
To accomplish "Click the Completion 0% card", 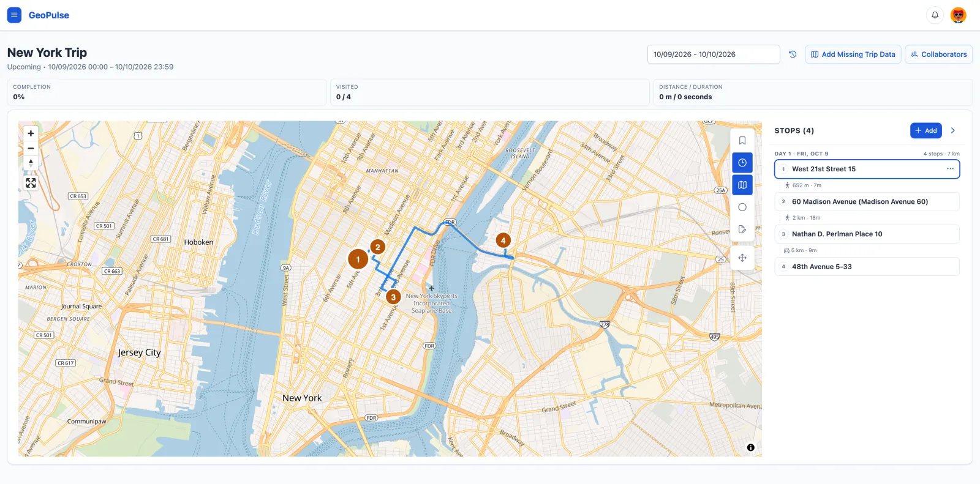I will tap(167, 92).
